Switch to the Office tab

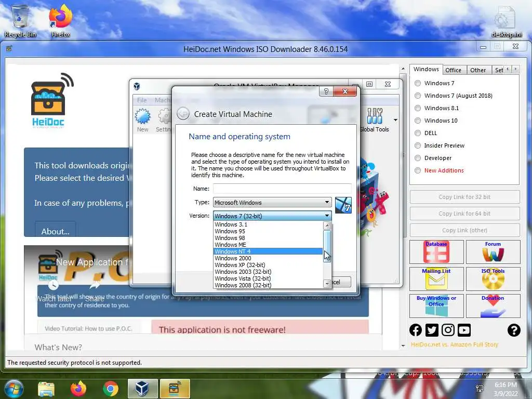[453, 70]
